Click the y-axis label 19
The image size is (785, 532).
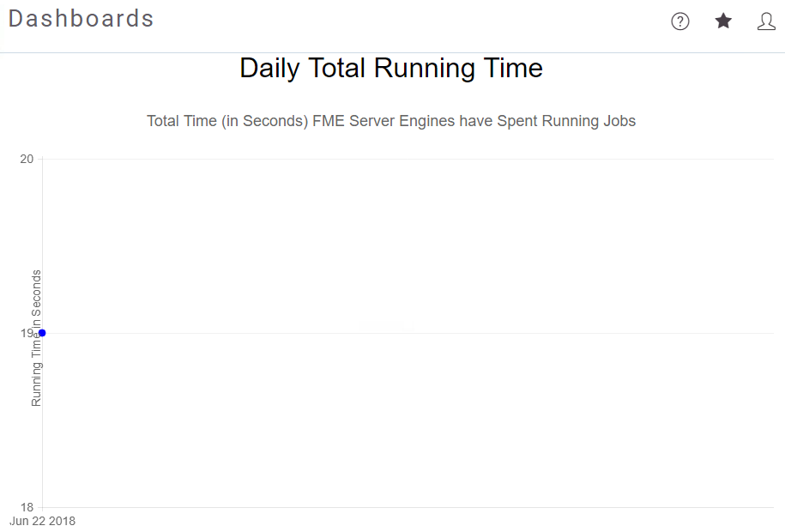tap(27, 333)
